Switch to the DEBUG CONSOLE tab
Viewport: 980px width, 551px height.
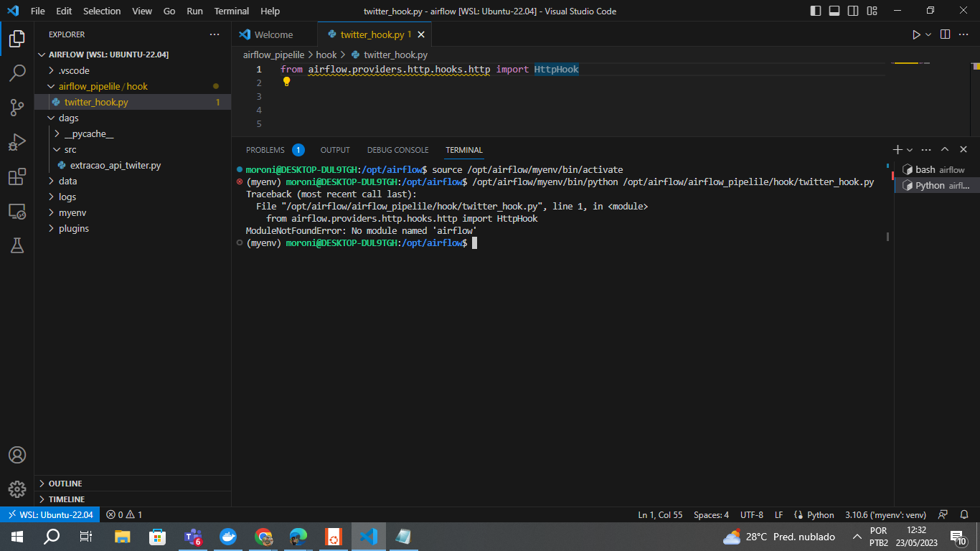pyautogui.click(x=397, y=150)
